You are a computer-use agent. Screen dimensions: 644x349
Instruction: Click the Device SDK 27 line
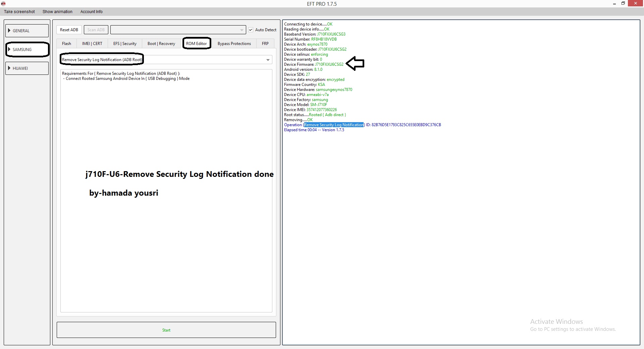point(297,74)
